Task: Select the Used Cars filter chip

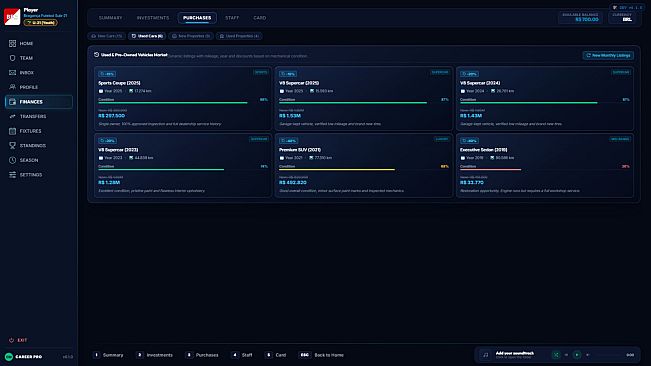Action: (x=147, y=36)
